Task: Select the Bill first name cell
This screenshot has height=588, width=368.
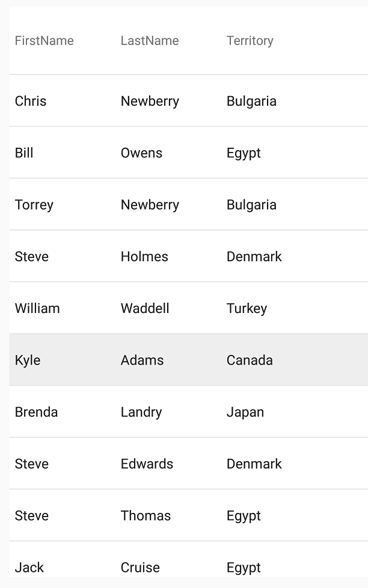Action: [24, 153]
